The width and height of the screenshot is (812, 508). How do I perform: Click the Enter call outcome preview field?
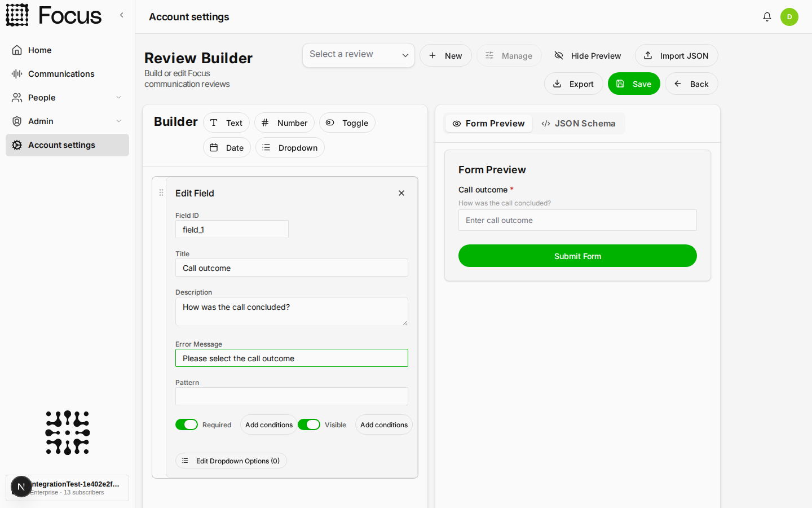(x=577, y=220)
